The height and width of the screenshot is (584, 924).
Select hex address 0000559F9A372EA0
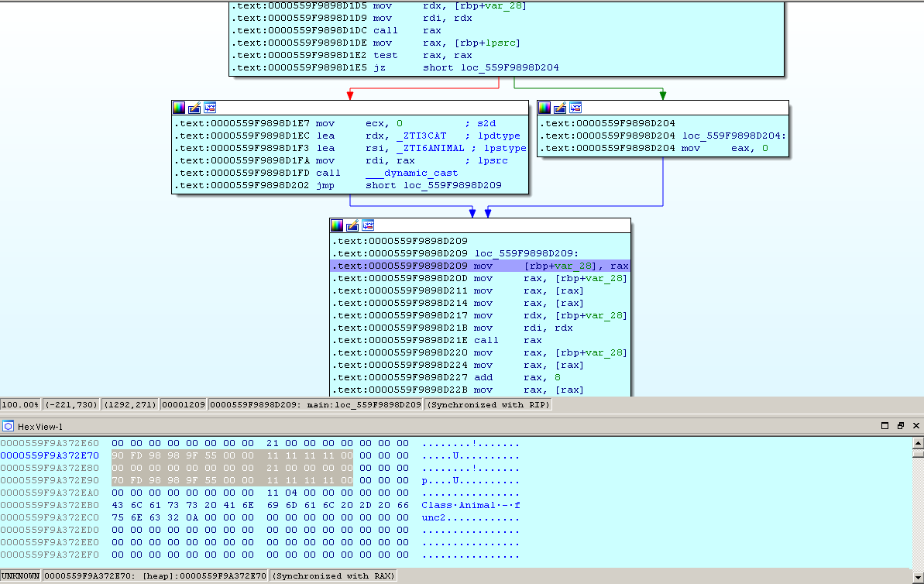point(50,493)
